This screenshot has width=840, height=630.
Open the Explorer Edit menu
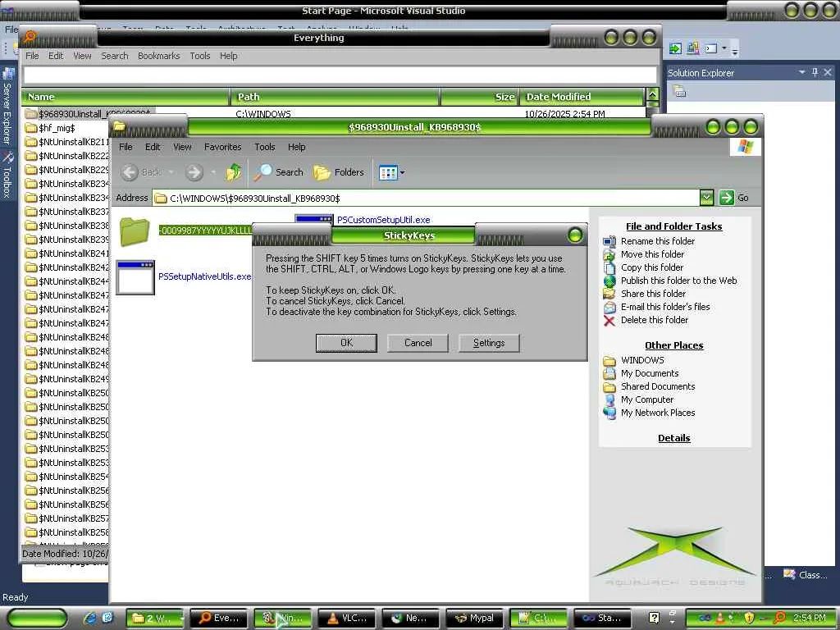(x=153, y=147)
